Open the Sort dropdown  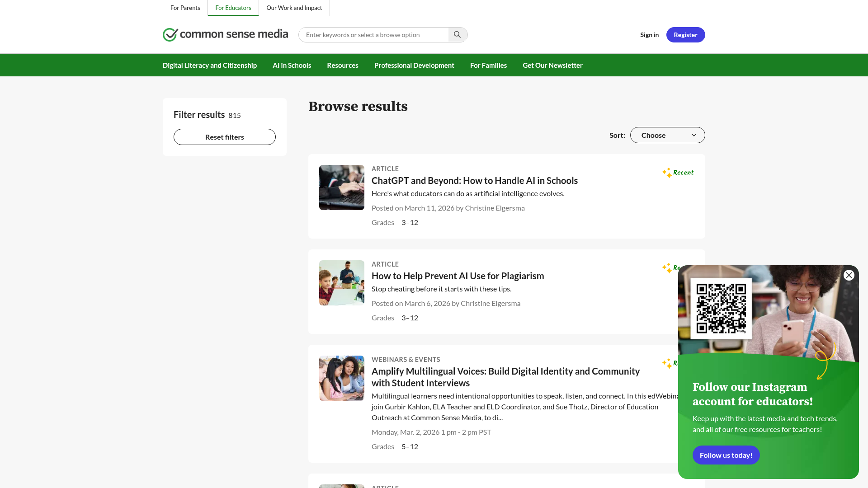(667, 135)
